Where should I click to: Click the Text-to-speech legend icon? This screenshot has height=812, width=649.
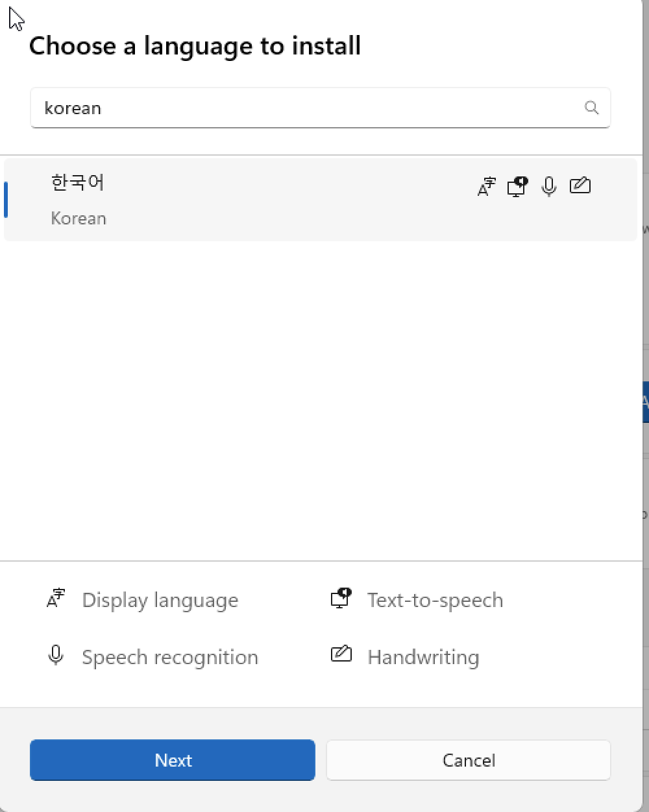pos(341,598)
